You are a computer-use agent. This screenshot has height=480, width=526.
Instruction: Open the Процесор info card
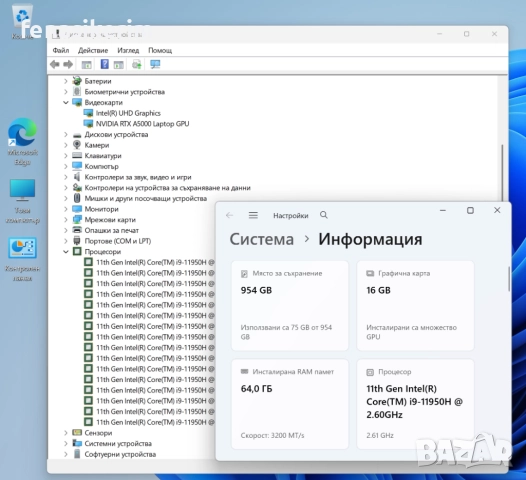click(415, 404)
